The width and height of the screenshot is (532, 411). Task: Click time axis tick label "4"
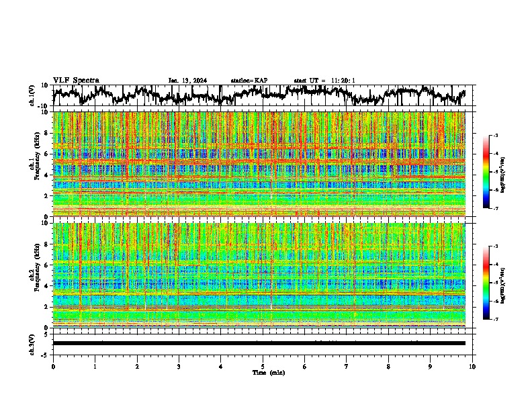point(220,367)
